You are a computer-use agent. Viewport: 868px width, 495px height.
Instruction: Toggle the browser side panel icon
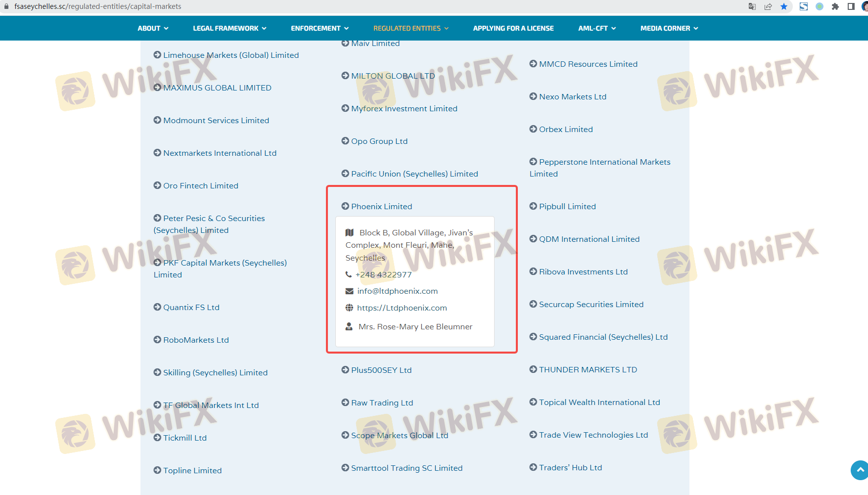[851, 6]
